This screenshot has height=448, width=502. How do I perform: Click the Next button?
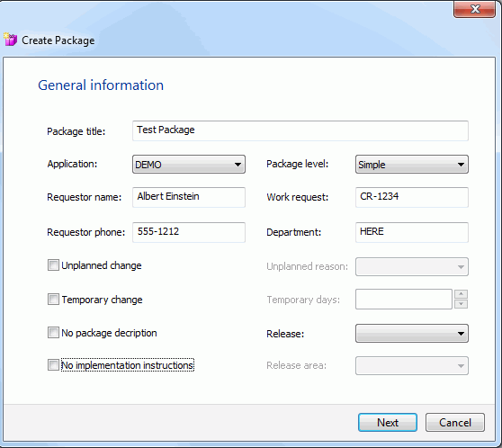tap(388, 423)
